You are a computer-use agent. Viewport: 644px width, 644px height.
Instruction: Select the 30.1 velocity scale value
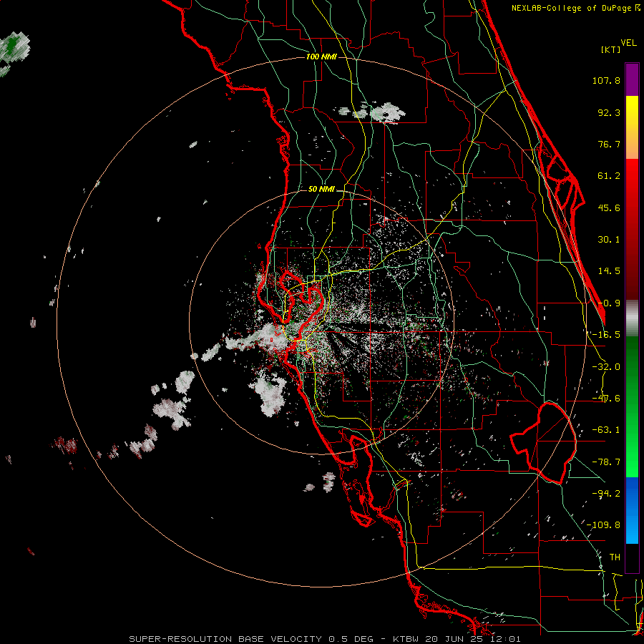609,240
